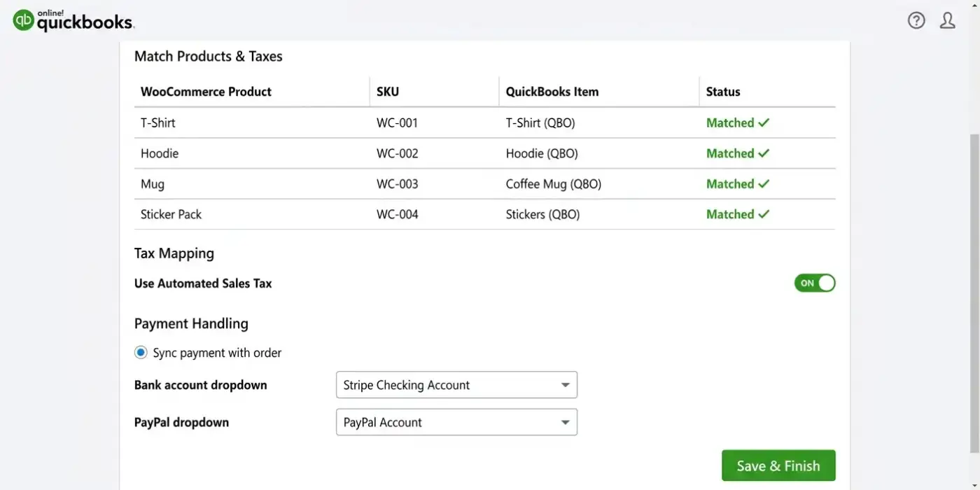Image resolution: width=980 pixels, height=490 pixels.
Task: Open the Stripe Checking Account dropdown
Action: coord(456,385)
